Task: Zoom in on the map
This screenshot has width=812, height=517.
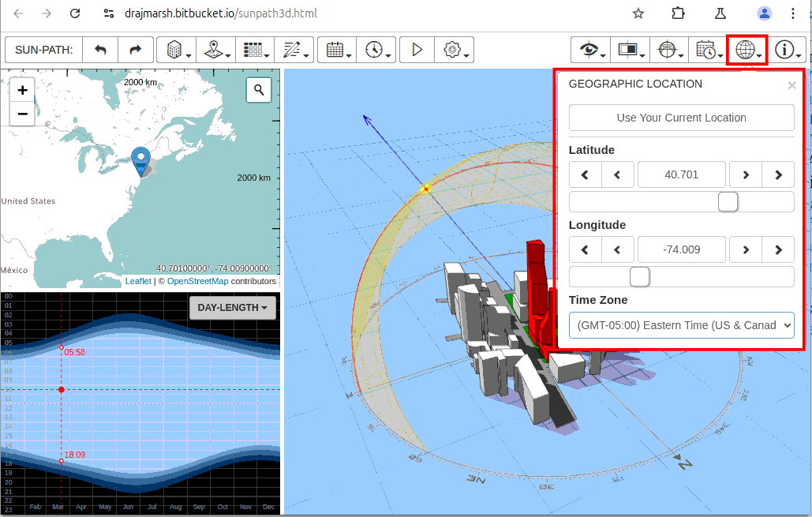Action: [x=23, y=90]
